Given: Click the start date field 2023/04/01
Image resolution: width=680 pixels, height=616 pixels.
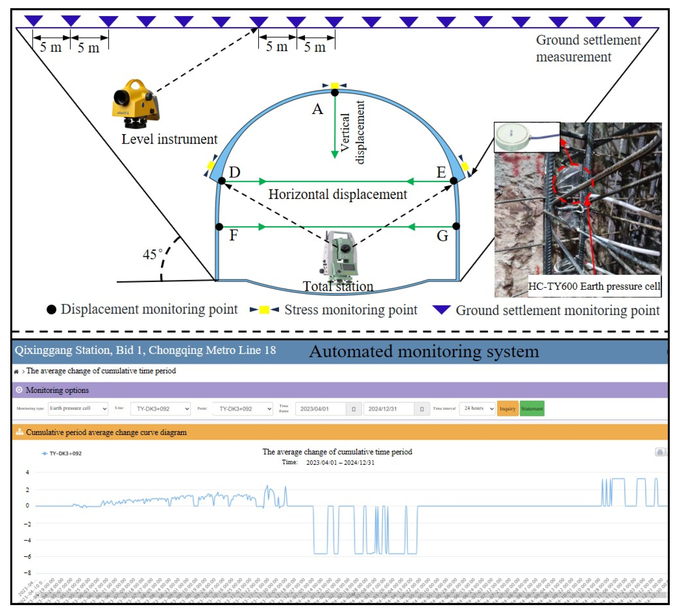Looking at the screenshot, I should point(321,409).
